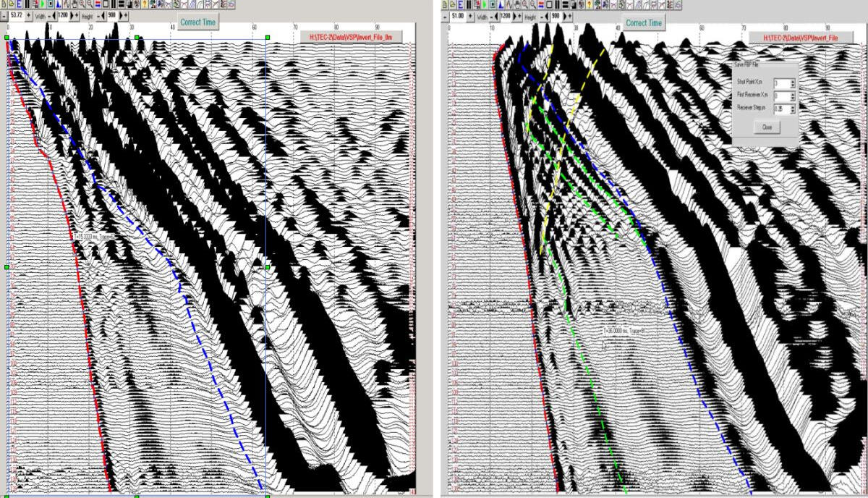Increase gain with plus next to 53.72
This screenshot has width=868, height=498.
pyautogui.click(x=29, y=14)
